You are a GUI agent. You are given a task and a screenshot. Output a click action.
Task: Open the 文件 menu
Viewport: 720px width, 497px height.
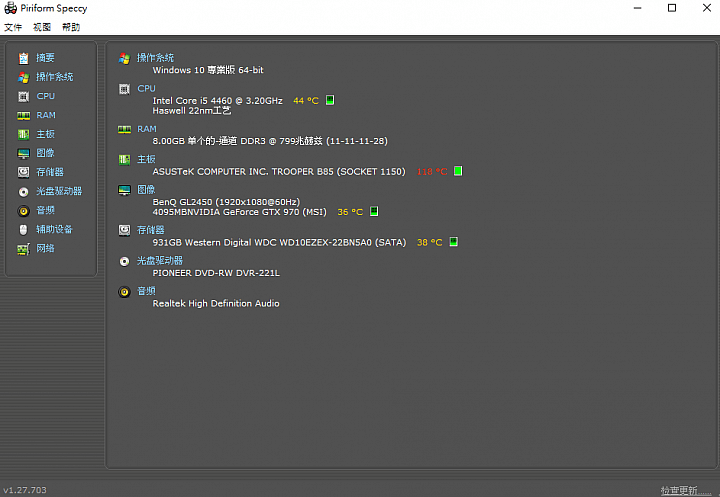[13, 27]
